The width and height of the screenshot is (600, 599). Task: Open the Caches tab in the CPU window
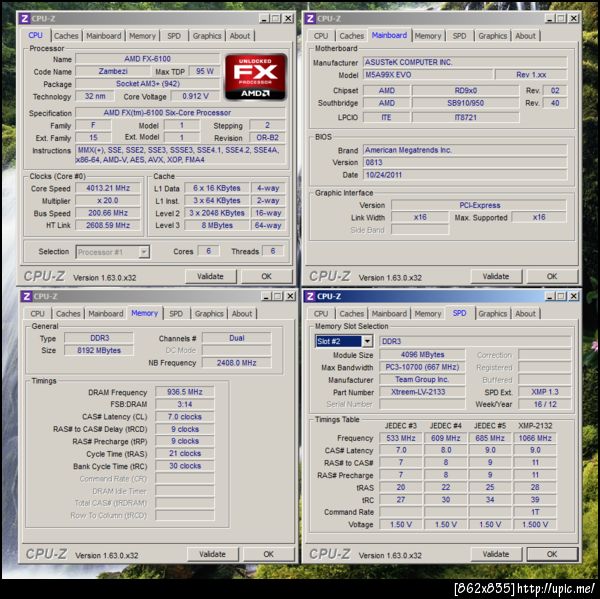click(66, 36)
